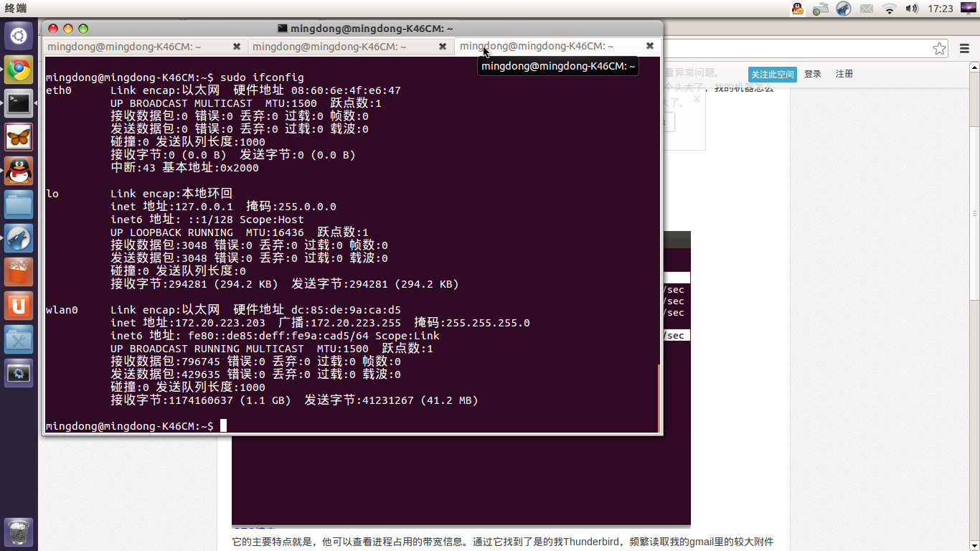Click the 注册 link in the browser

(844, 74)
